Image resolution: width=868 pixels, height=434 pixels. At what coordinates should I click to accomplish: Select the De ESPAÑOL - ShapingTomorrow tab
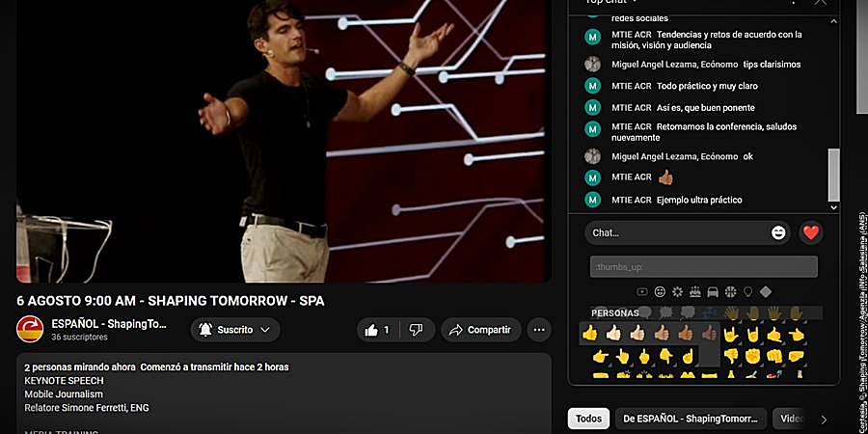tap(691, 419)
